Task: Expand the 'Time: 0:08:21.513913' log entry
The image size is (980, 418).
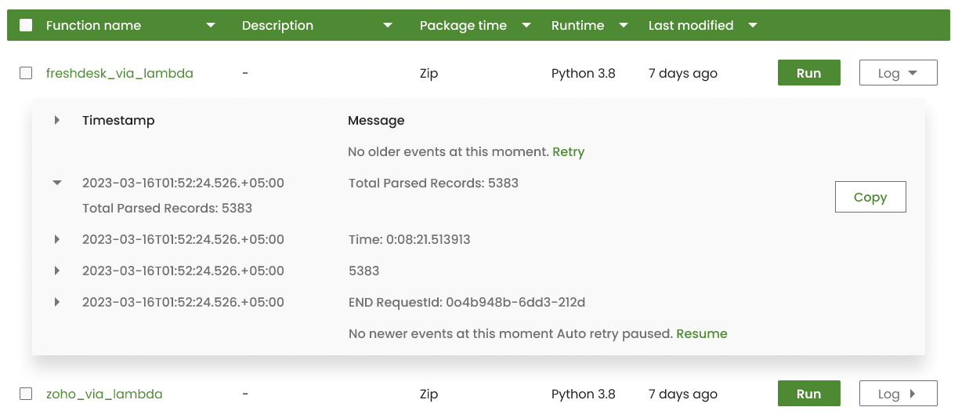Action: tap(57, 239)
